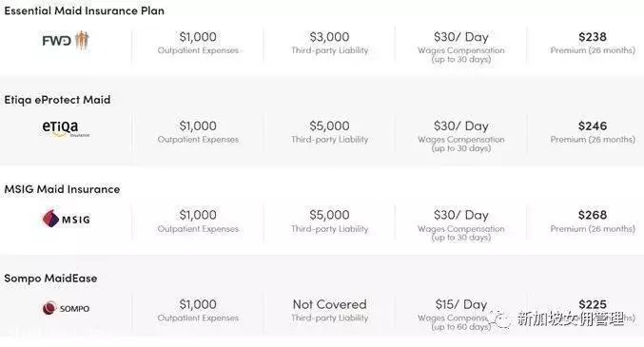The image size is (644, 347).
Task: Select MSIG Maid Insurance plan title
Action: coord(62,189)
